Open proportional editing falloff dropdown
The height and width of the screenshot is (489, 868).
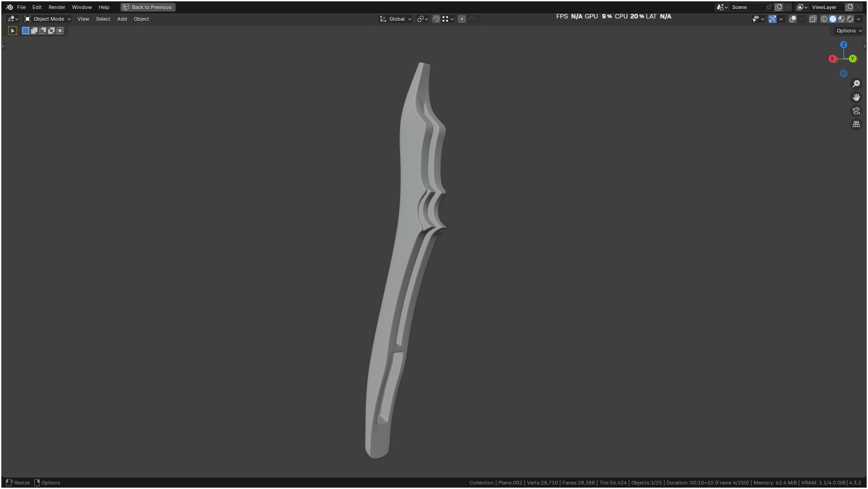[474, 19]
